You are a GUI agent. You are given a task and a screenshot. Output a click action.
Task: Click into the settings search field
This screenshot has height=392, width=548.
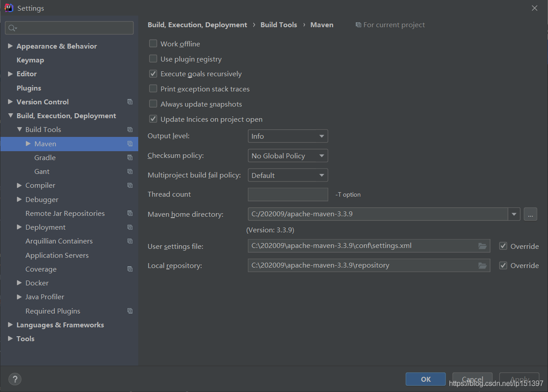tap(69, 28)
